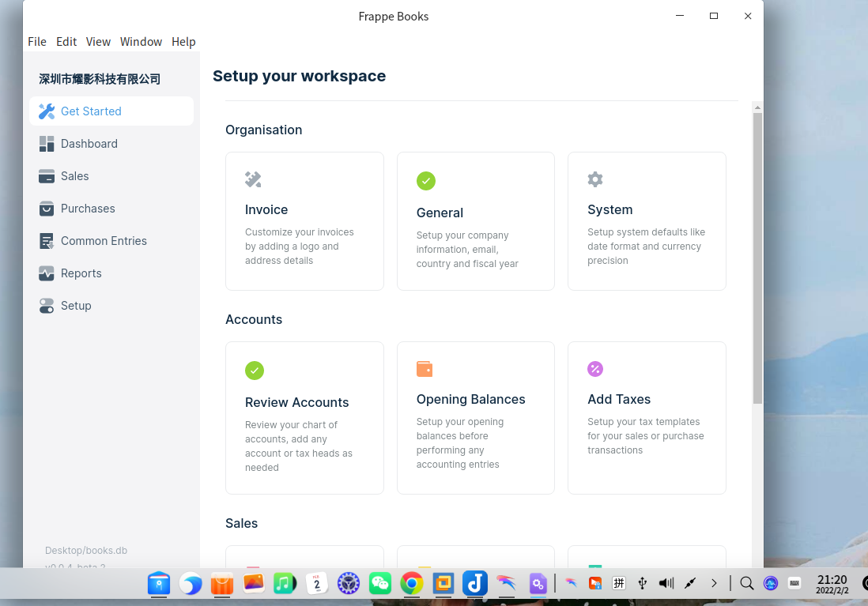
Task: Click the General card's green checkmark
Action: 425,181
